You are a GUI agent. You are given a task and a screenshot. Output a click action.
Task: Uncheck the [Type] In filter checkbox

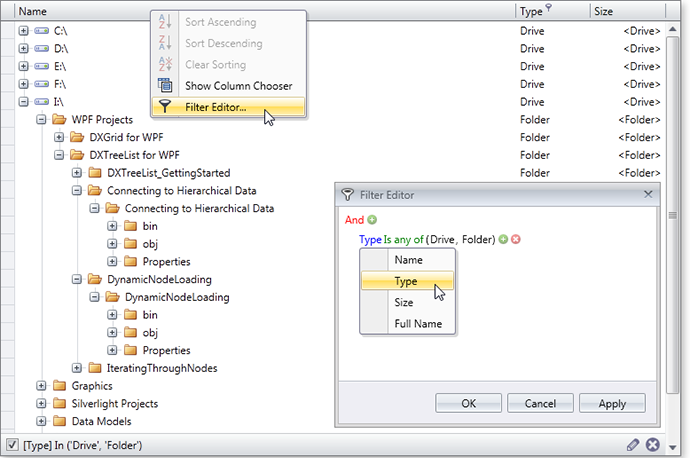pyautogui.click(x=11, y=445)
